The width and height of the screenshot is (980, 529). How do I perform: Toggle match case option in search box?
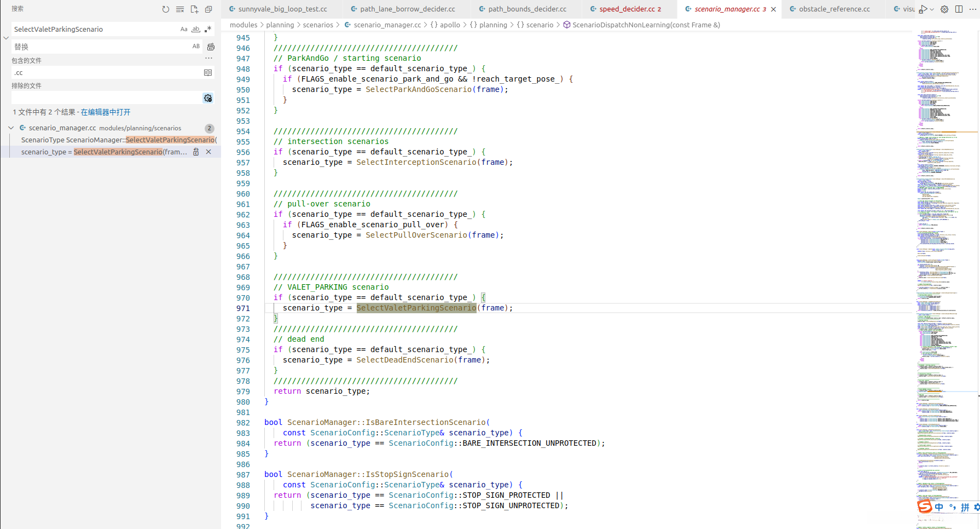click(184, 30)
